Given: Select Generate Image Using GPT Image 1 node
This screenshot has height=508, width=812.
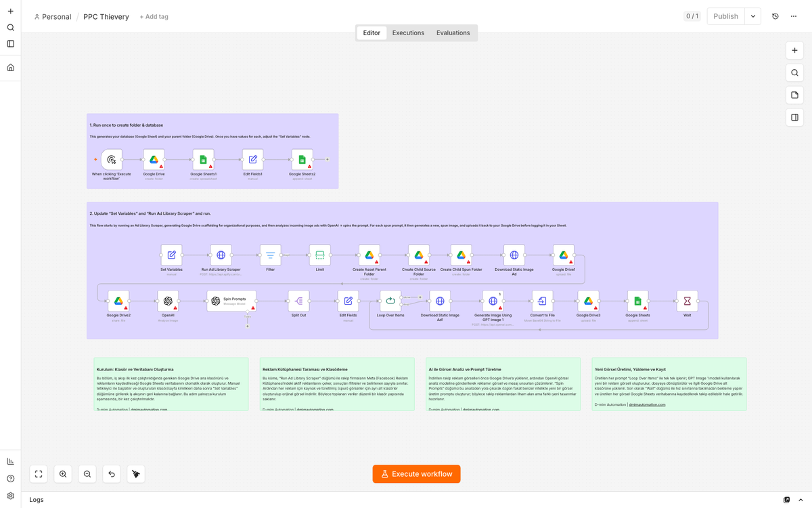Looking at the screenshot, I should tap(493, 301).
